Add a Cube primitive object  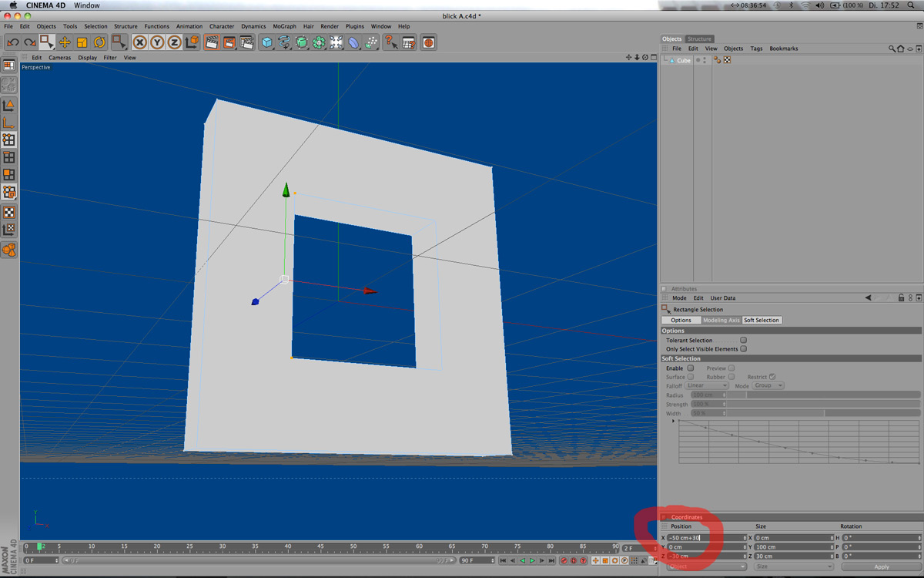pos(267,42)
